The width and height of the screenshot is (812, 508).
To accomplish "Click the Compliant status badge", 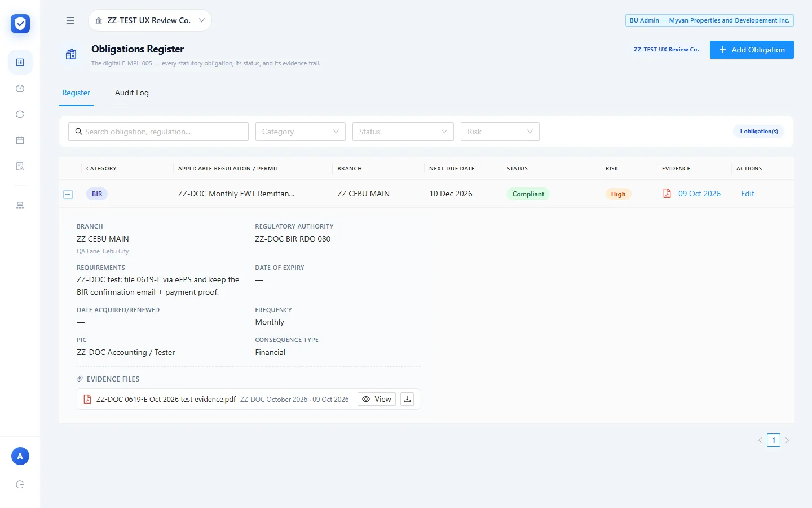I will pyautogui.click(x=528, y=194).
